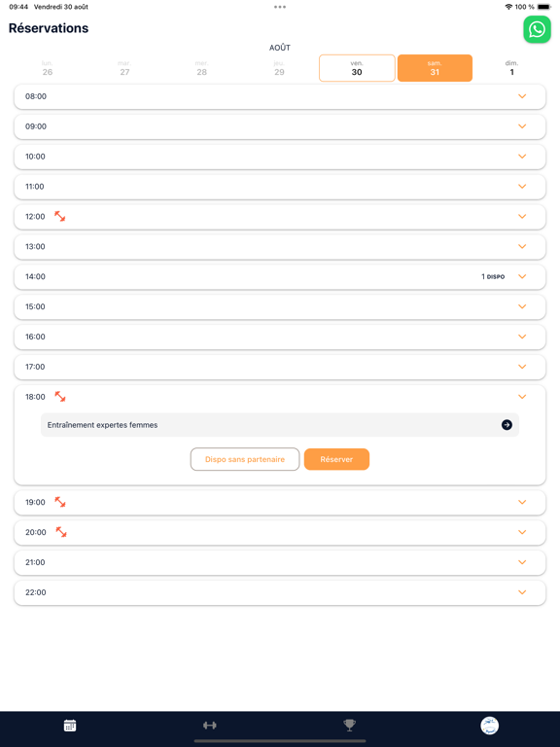Open WhatsApp contact button
Viewport: 560px width, 747px height.
coord(537,29)
